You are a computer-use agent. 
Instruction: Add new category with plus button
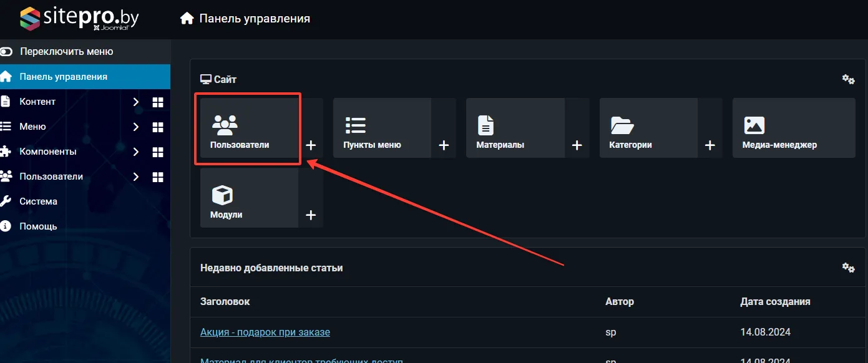coord(710,145)
